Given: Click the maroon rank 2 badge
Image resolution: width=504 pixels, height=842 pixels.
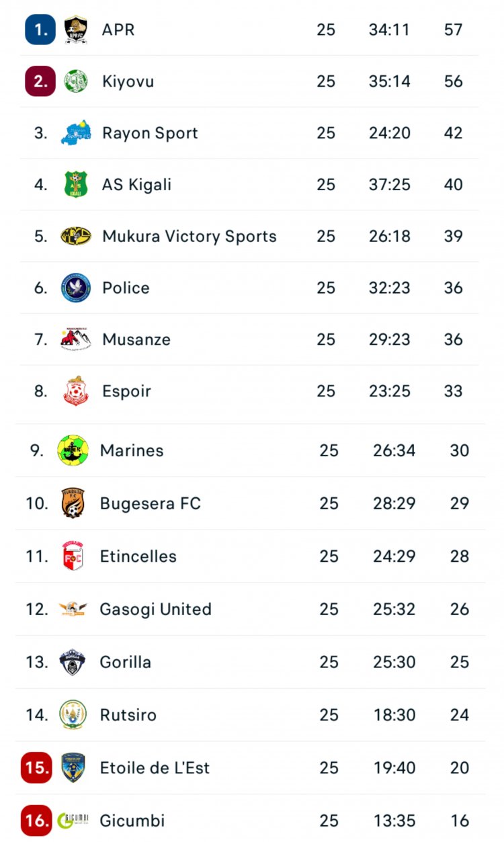Looking at the screenshot, I should click(40, 81).
